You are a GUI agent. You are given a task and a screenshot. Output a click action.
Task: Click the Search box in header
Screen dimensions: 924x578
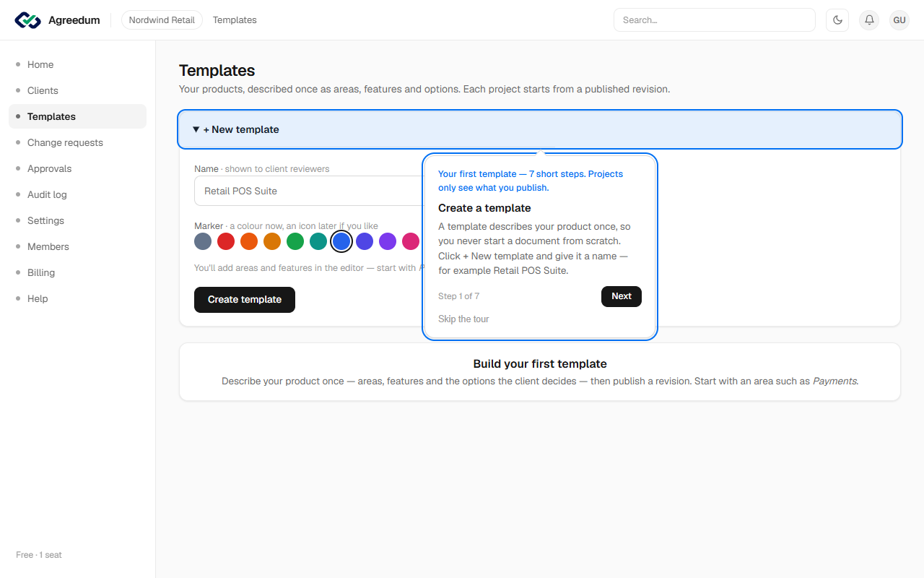click(x=715, y=20)
